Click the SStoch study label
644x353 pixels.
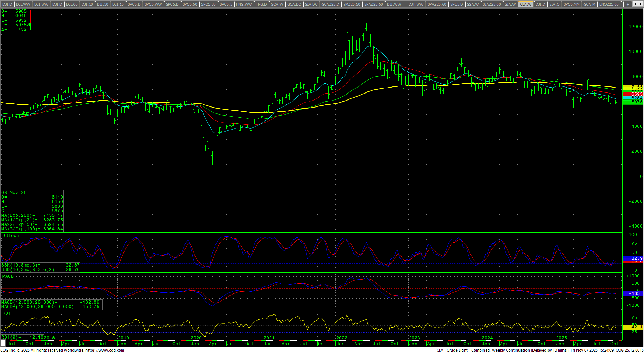tap(11, 236)
